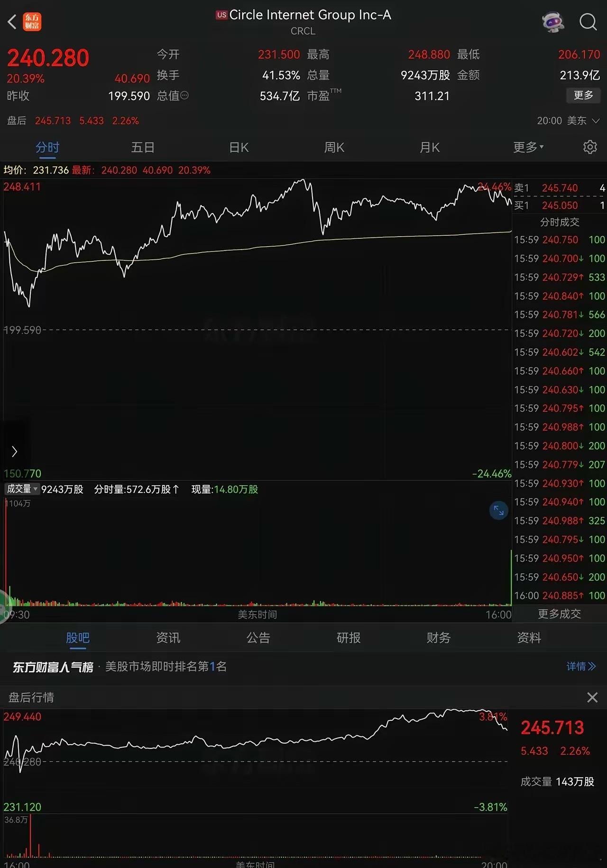607x868 pixels.
Task: Open the Eastmoney orange logo icon
Action: pos(32,22)
